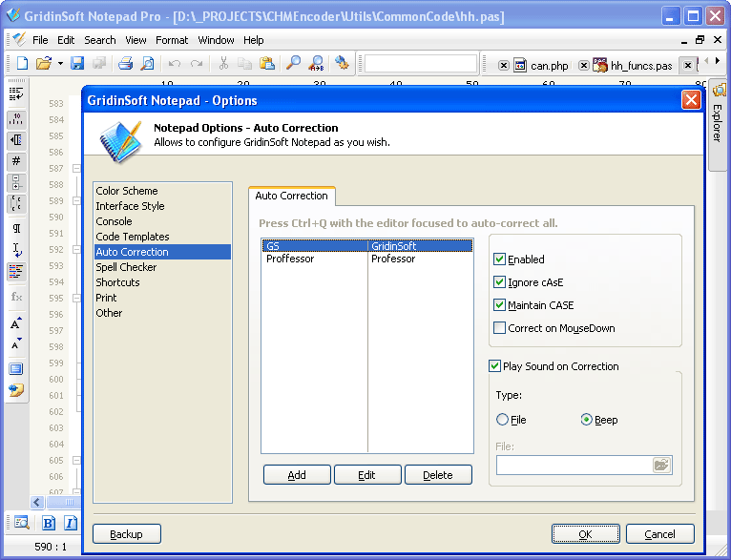Click the toolbar search text field

421,63
